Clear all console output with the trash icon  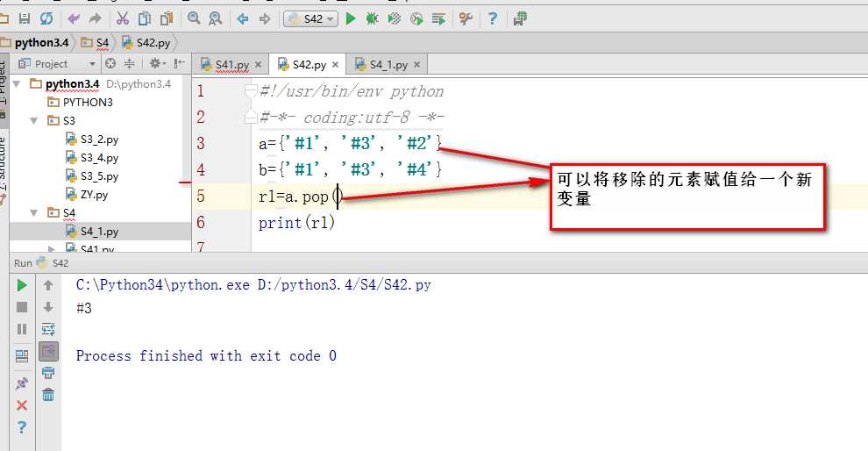48,395
